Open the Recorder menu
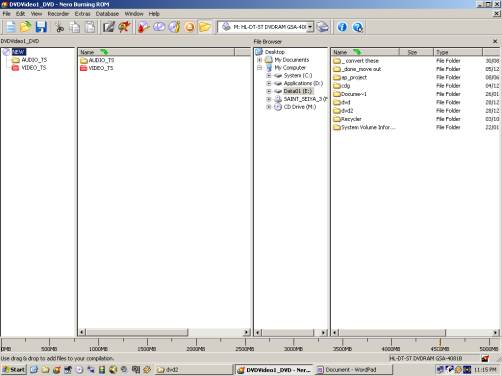The height and width of the screenshot is (376, 502). point(58,14)
